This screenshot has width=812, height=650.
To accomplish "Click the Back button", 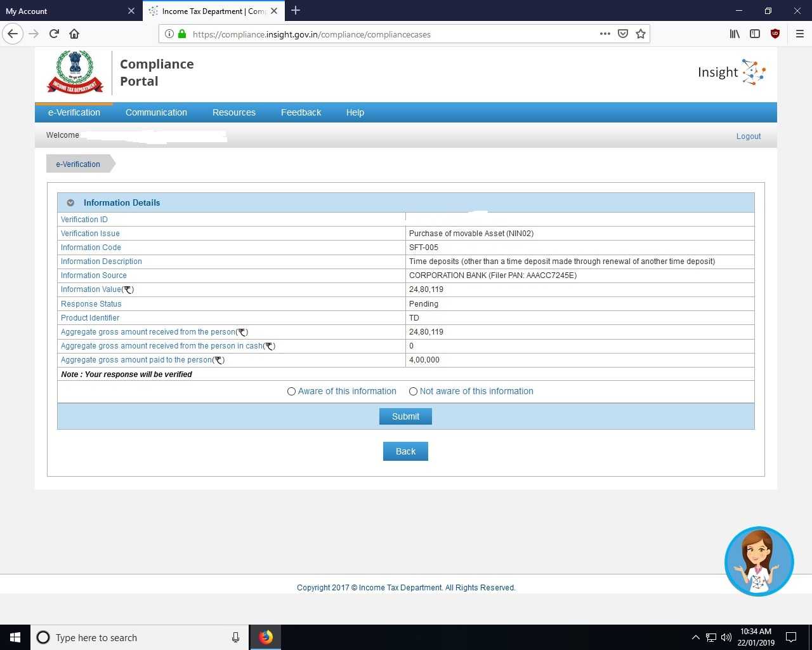I will coord(405,451).
